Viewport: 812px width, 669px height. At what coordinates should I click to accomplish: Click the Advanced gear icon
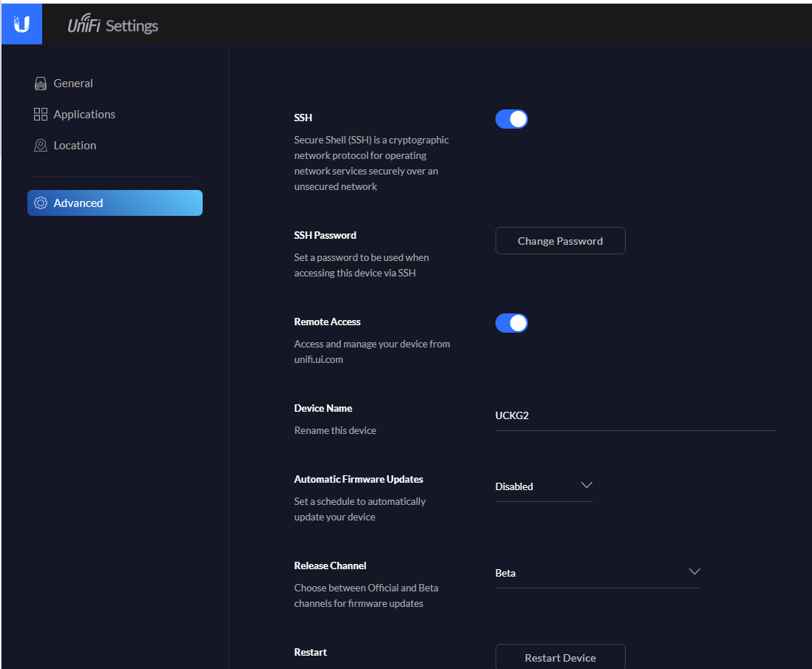tap(41, 203)
